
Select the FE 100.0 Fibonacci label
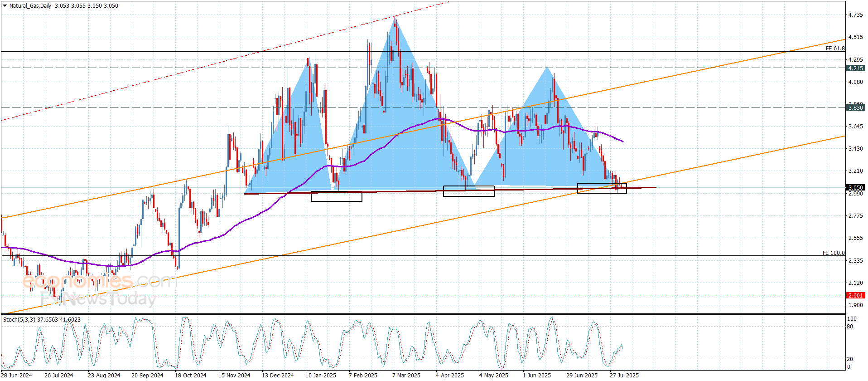[x=834, y=253]
